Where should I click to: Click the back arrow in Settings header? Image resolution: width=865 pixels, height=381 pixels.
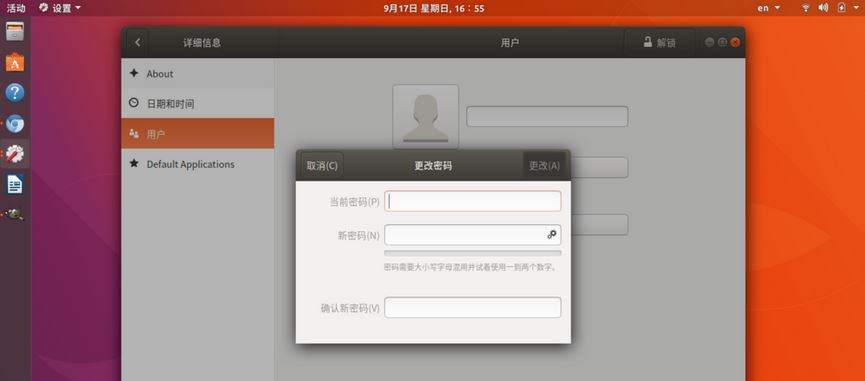point(137,42)
